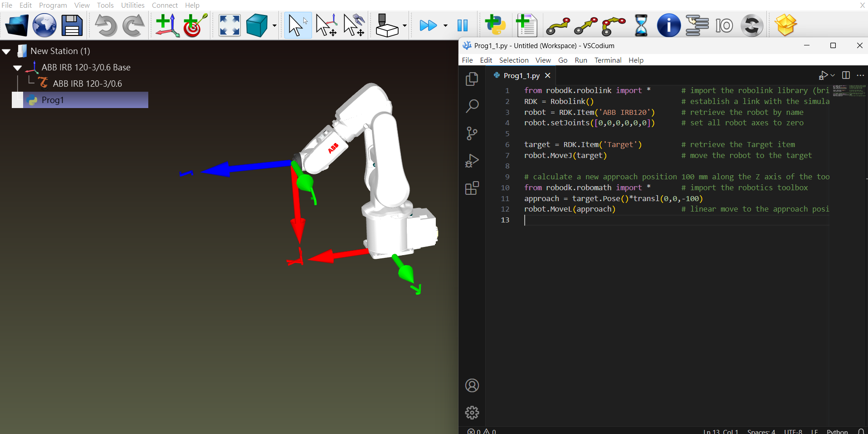Close the Prog1_1.py editor tab
Image resolution: width=868 pixels, height=434 pixels.
coord(548,75)
